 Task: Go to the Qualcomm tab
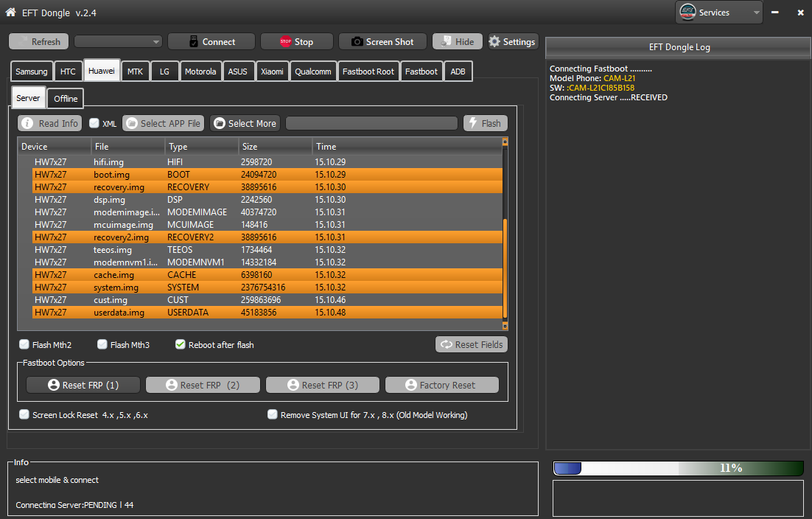pyautogui.click(x=312, y=72)
